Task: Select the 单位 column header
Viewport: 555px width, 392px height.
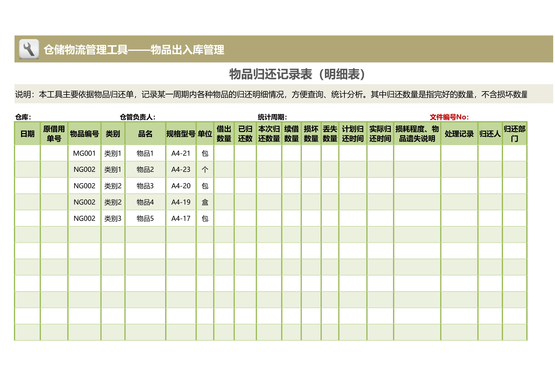Action: [x=205, y=134]
